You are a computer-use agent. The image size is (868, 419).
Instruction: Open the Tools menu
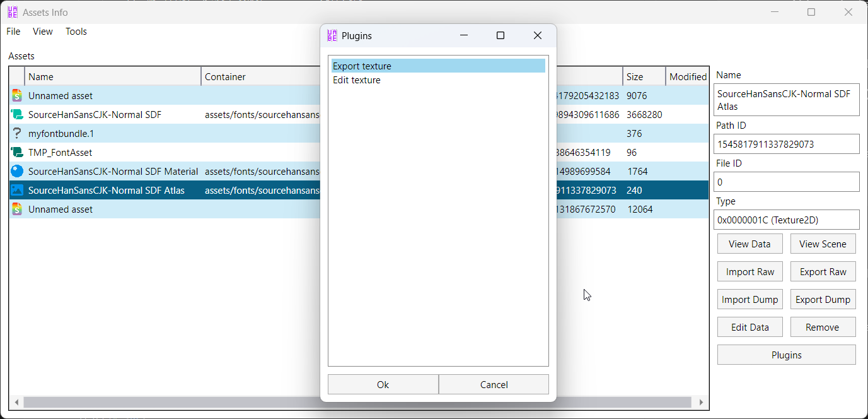[x=76, y=32]
